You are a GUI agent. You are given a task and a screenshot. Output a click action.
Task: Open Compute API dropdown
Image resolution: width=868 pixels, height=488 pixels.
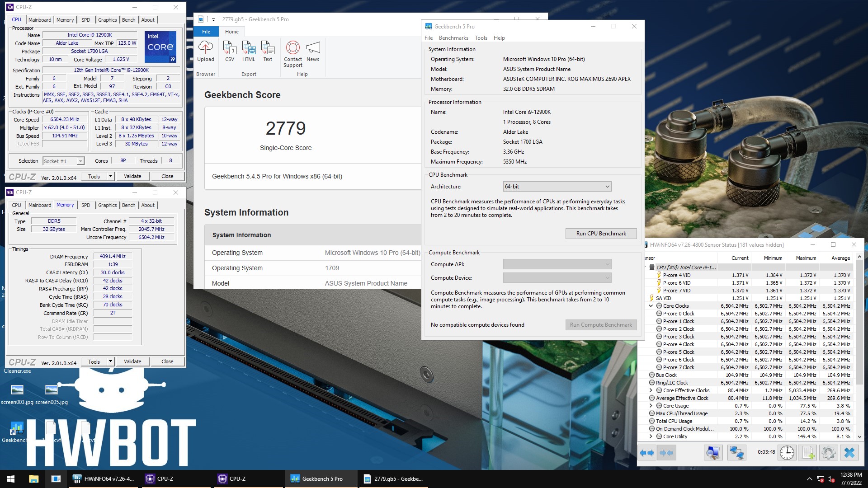(x=557, y=264)
